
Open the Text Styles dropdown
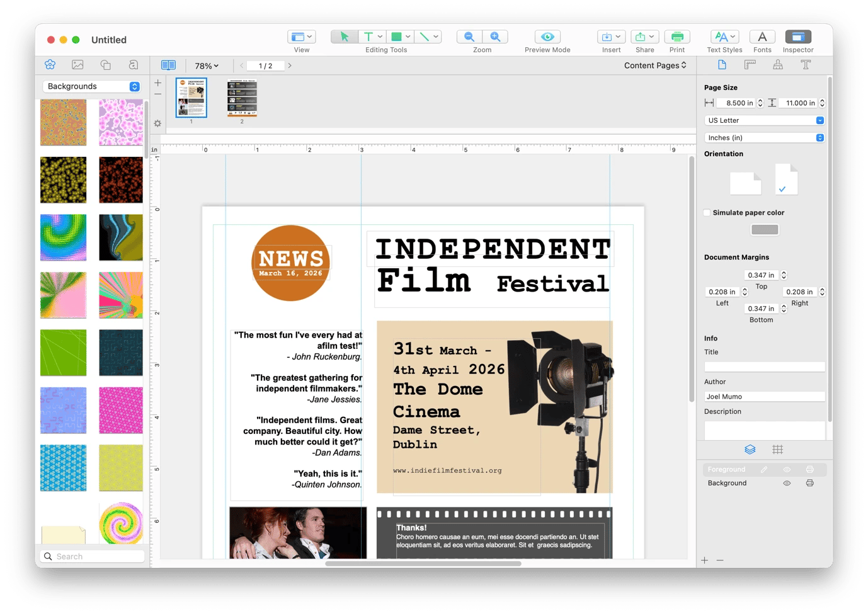(x=724, y=37)
